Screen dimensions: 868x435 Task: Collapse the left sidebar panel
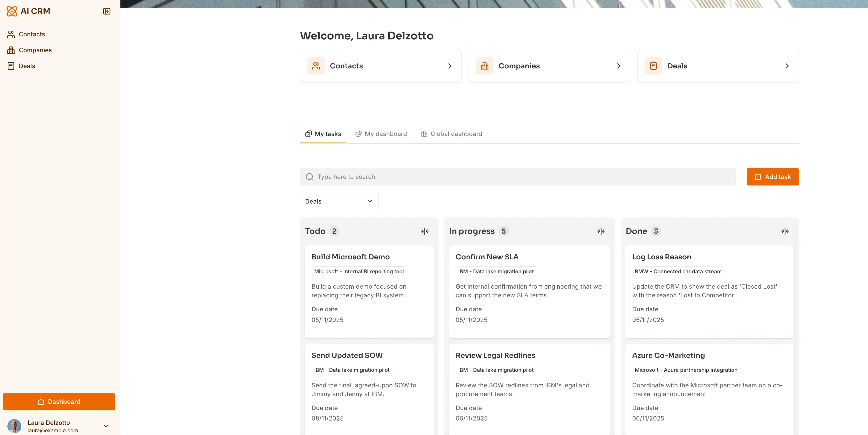[x=106, y=11]
